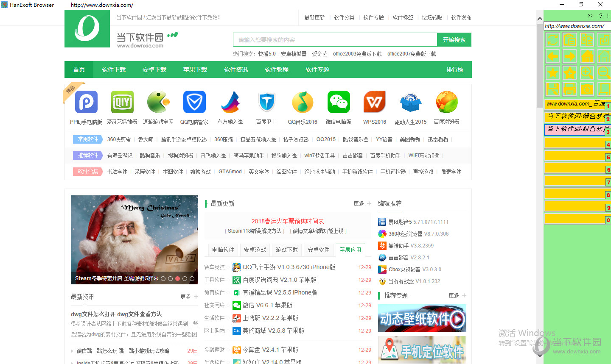Zoom out using the magnifier-minus icon
The image size is (611, 364).
coord(604,72)
